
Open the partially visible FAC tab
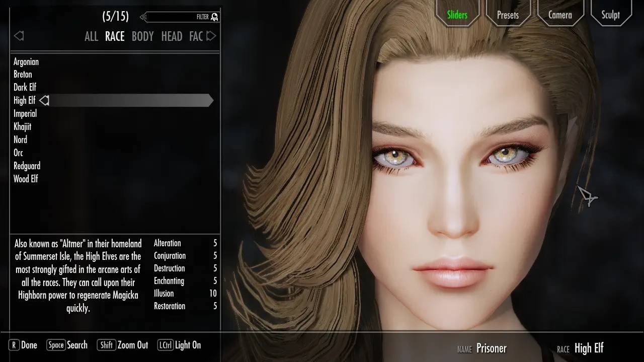tap(196, 36)
